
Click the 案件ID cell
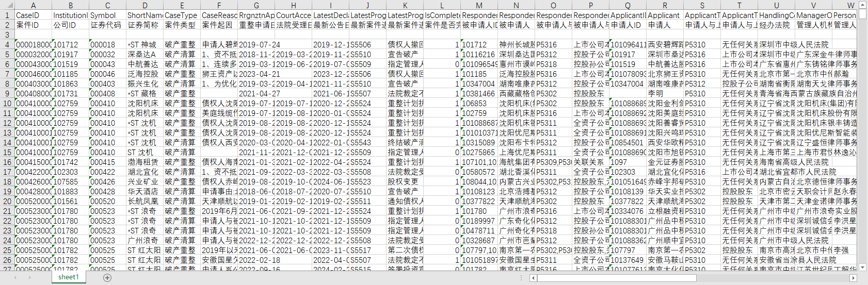33,25
